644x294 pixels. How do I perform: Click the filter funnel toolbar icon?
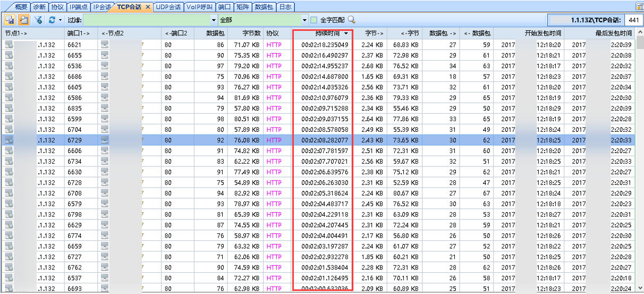click(38, 20)
